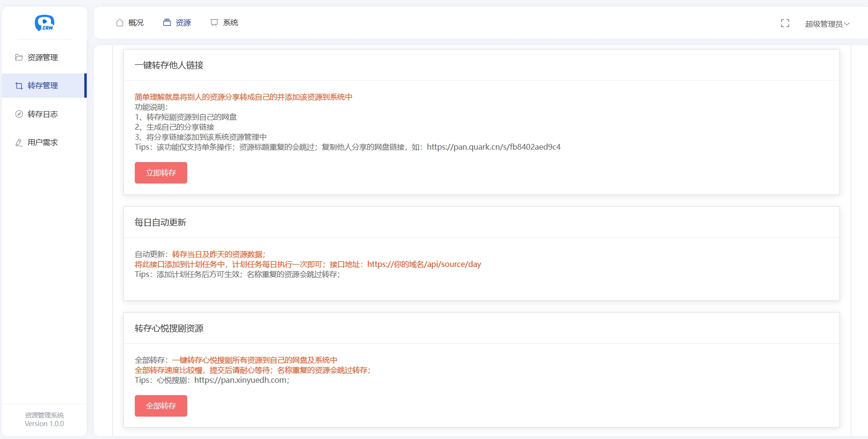
Task: Open the 超级管理员 user dropdown
Action: (827, 23)
